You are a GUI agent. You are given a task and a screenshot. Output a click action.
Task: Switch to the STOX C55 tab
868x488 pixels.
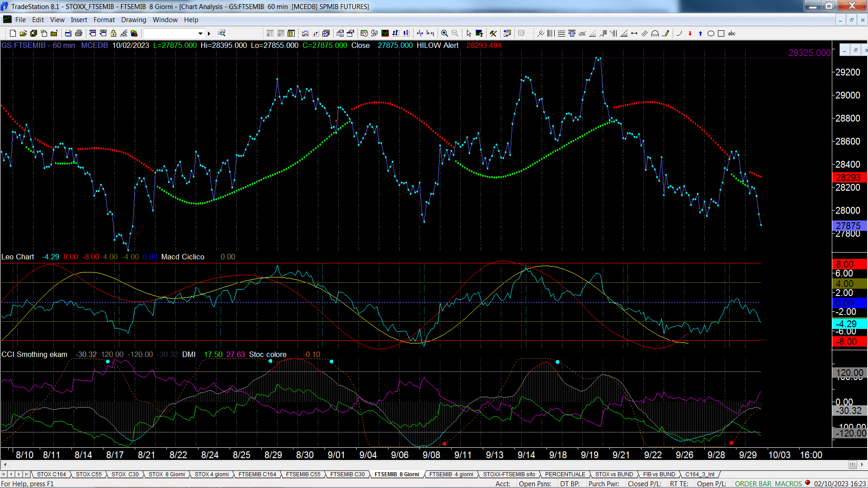[89, 474]
